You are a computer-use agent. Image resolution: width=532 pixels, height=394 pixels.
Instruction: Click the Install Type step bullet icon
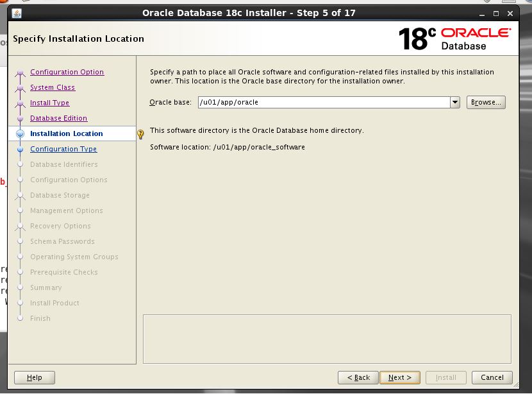(x=21, y=103)
